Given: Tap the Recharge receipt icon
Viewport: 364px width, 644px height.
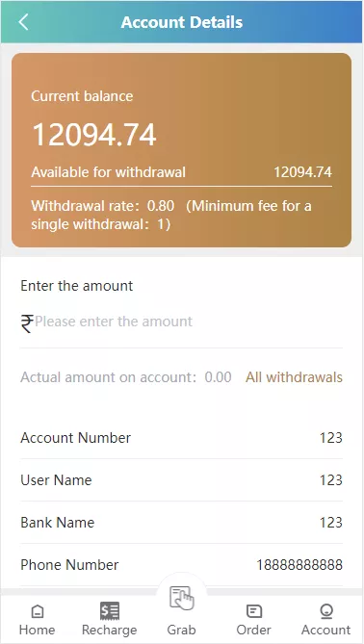Looking at the screenshot, I should (110, 611).
